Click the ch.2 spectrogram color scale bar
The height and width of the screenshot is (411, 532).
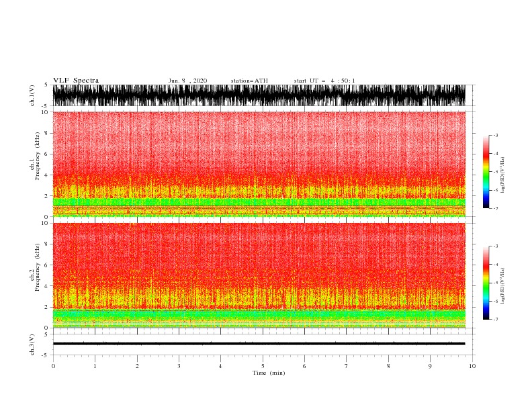[486, 283]
